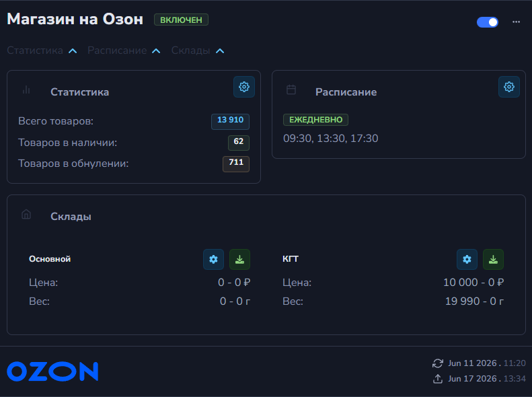Click the sync date Jun 11 2026

coord(472,363)
